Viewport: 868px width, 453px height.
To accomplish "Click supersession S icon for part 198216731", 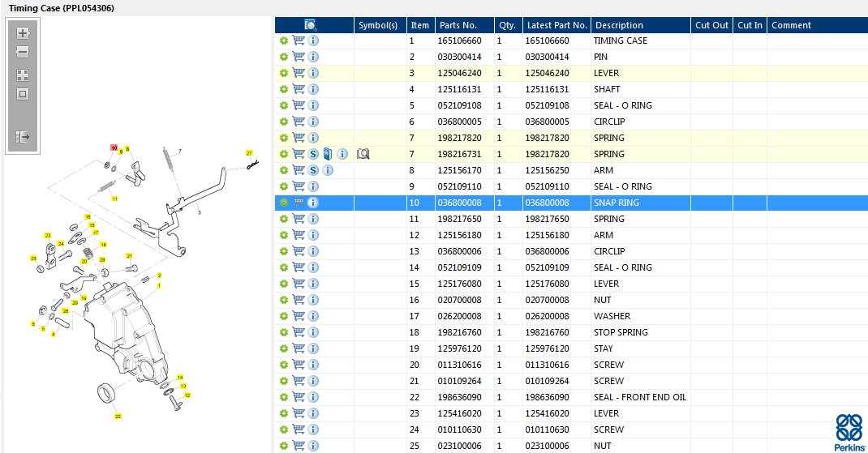I will [313, 154].
